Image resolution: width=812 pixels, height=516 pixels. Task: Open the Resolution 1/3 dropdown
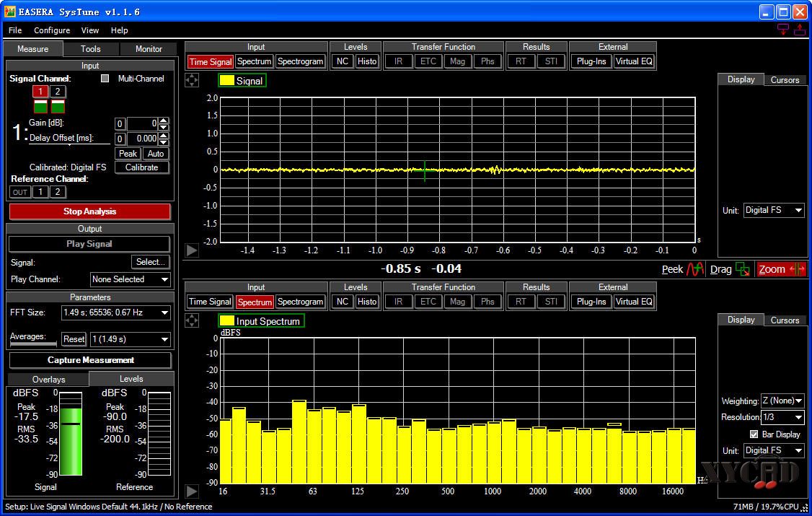point(782,417)
